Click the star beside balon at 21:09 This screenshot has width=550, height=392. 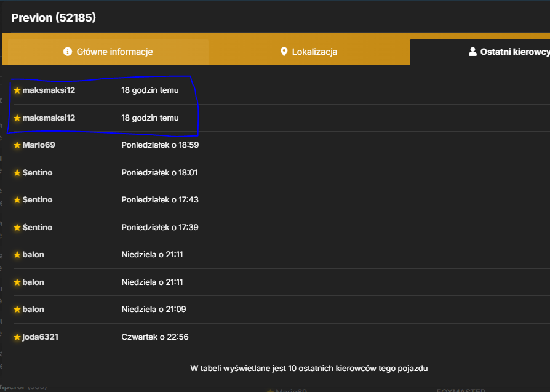(x=17, y=309)
